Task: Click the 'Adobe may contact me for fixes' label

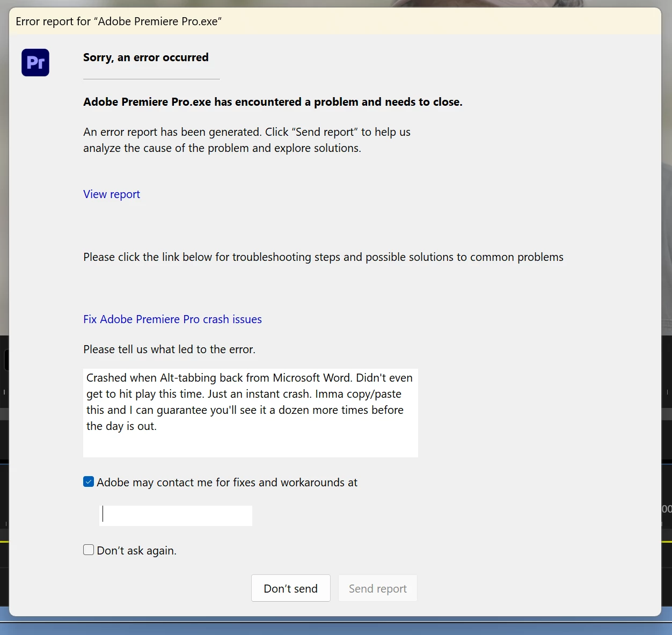Action: pyautogui.click(x=227, y=483)
